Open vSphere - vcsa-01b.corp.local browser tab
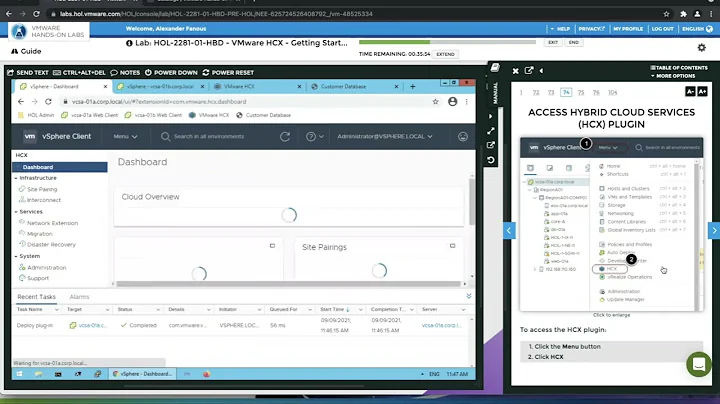Image resolution: width=720 pixels, height=404 pixels. (x=160, y=86)
